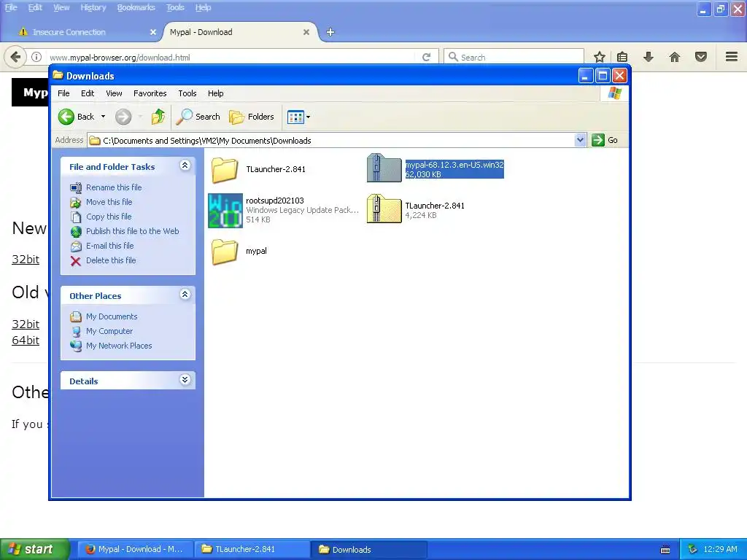The width and height of the screenshot is (747, 560).
Task: Click the Go button next to address
Action: (x=605, y=140)
